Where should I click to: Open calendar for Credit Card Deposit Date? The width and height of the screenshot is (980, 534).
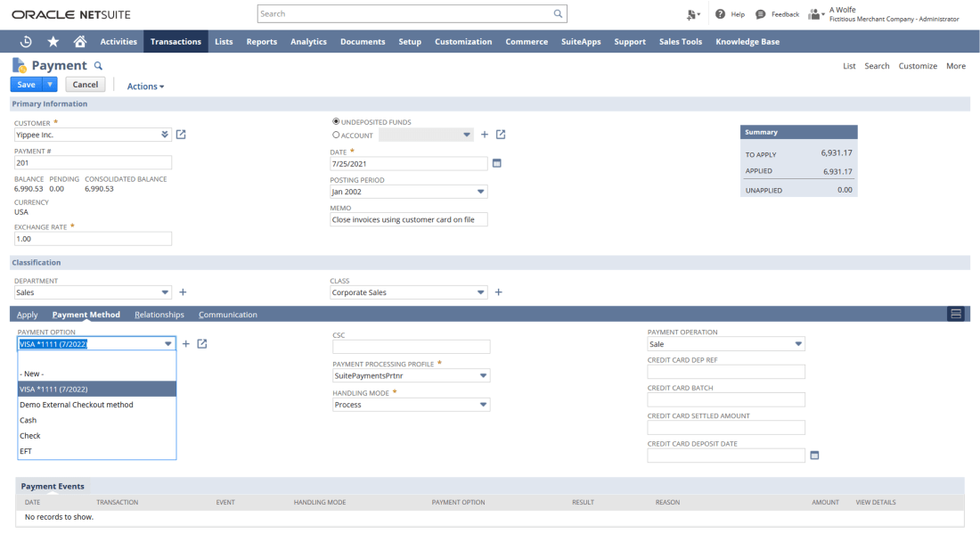point(814,456)
